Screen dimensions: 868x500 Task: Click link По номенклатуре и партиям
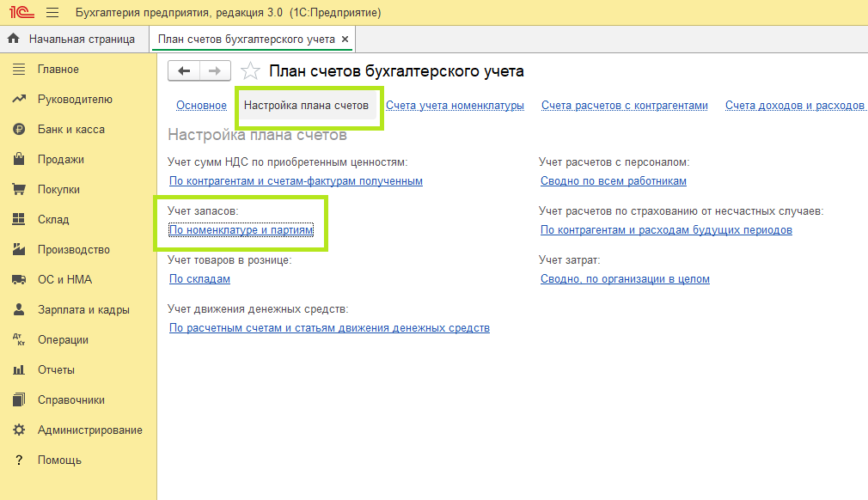[x=241, y=229]
